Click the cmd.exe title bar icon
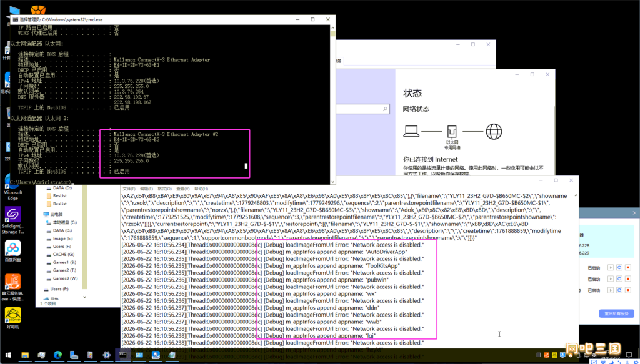The height and width of the screenshot is (364, 640). [15, 19]
